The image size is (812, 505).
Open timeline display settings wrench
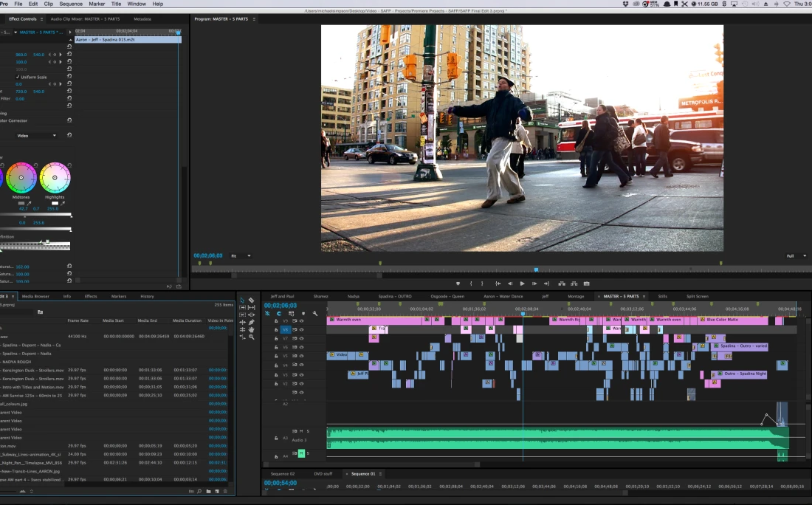point(314,313)
